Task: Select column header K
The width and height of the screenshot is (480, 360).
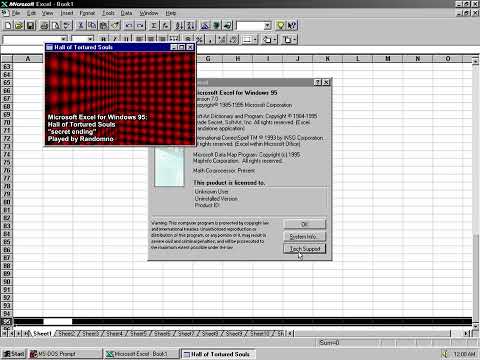Action: click(328, 59)
